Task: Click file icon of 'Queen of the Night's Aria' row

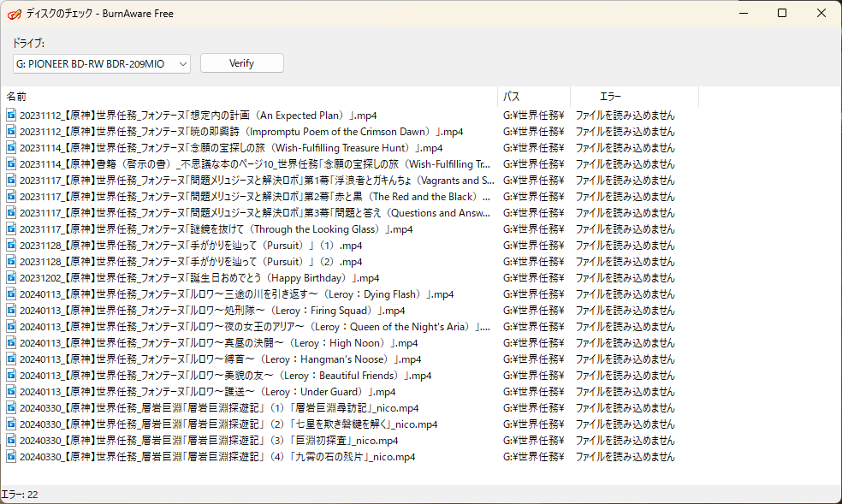Action: 11,326
